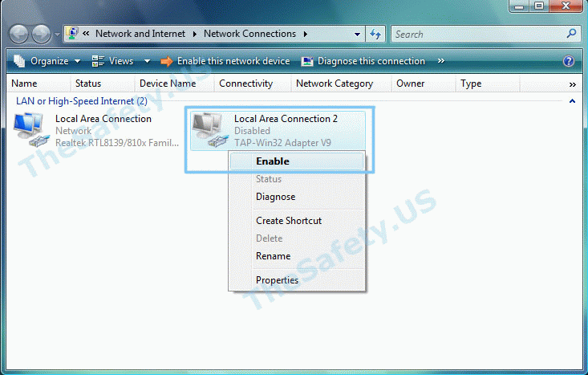The width and height of the screenshot is (588, 375).
Task: Click the network folder icon in address bar
Action: (72, 34)
